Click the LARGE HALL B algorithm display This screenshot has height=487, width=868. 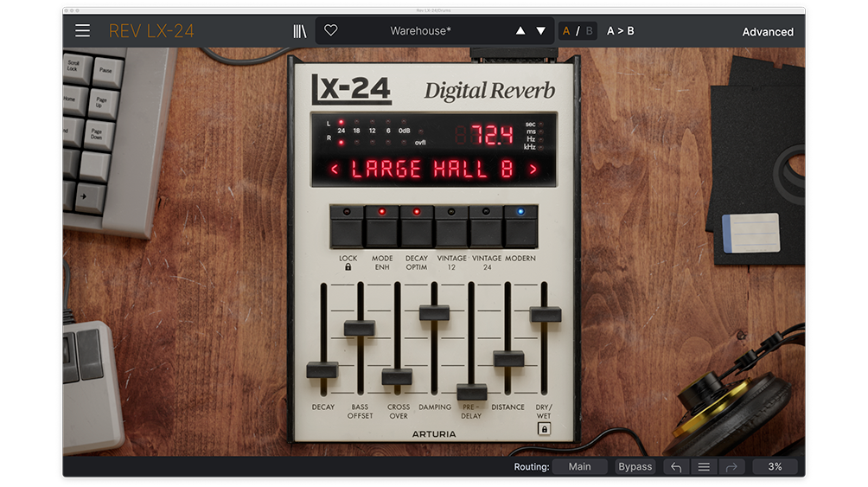pyautogui.click(x=432, y=169)
